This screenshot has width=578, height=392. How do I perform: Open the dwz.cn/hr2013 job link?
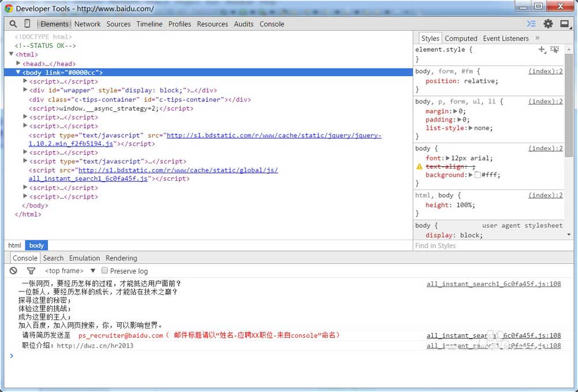tap(95, 346)
